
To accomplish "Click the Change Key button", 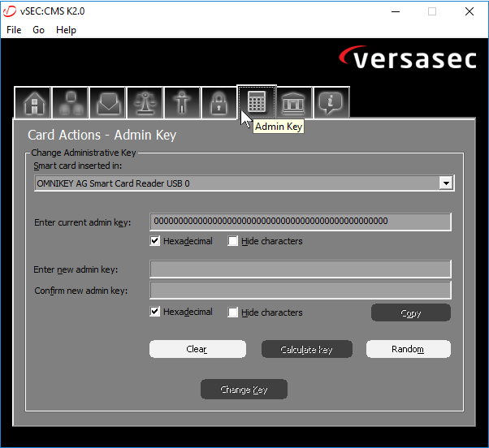I will pos(244,389).
